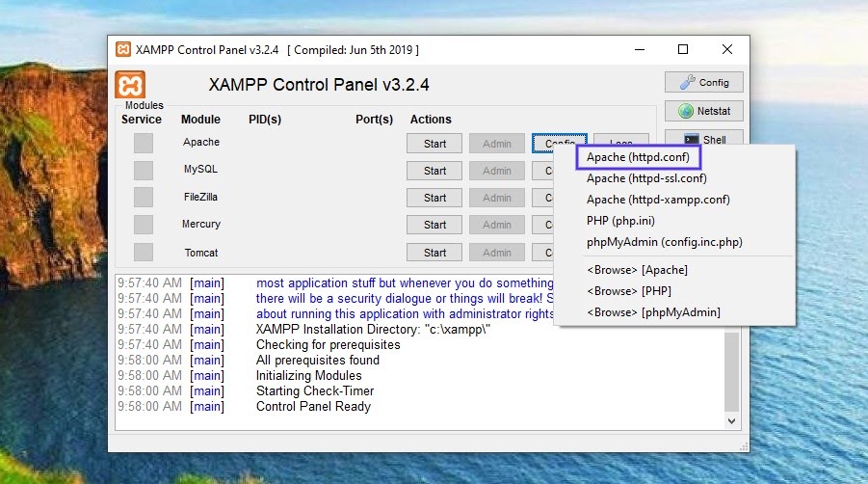Toggle the Tomcat service checkbox
The width and height of the screenshot is (868, 484).
click(144, 252)
